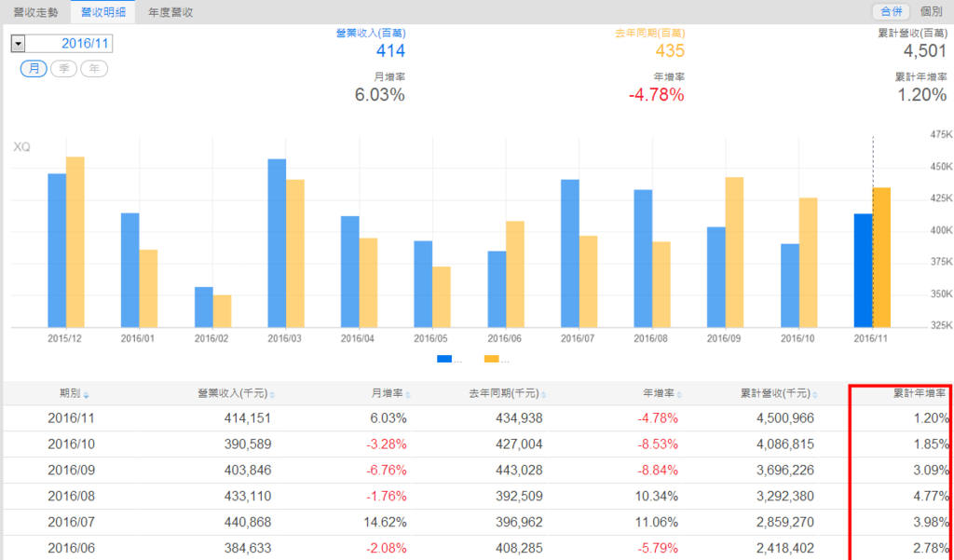Click yearly growth 10.34%

pos(657,496)
